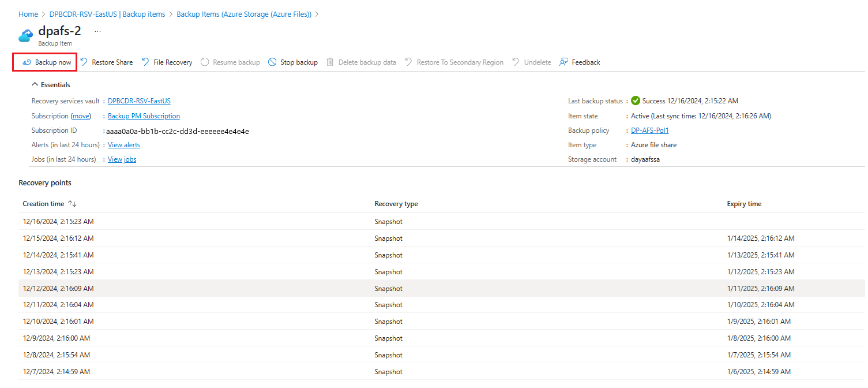Click expiry time 1/13/2025, 2:15:41 AM
868x388 pixels.
(x=761, y=255)
